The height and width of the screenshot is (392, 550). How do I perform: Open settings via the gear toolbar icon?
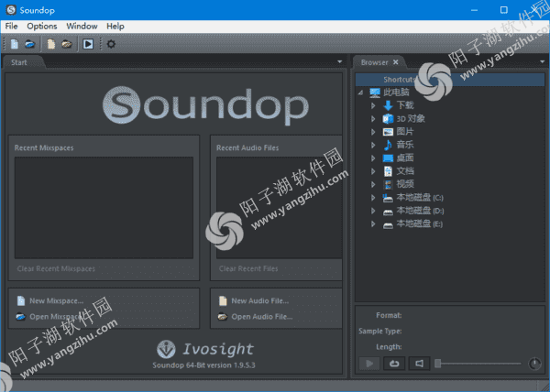111,44
